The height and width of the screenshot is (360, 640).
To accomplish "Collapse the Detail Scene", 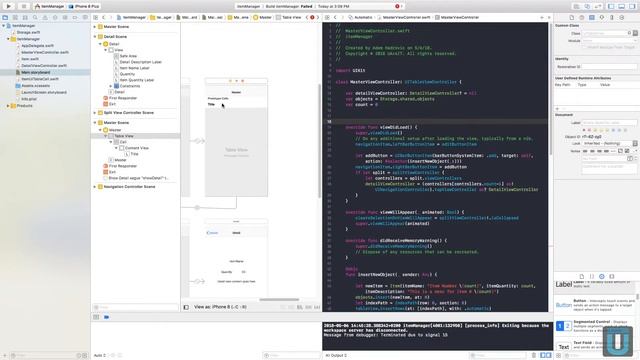I will click(95, 37).
